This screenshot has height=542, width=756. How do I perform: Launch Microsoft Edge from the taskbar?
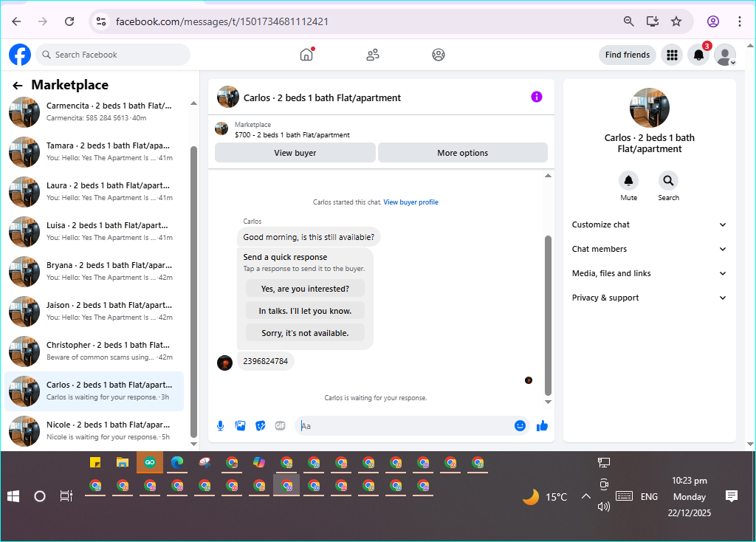(x=177, y=463)
